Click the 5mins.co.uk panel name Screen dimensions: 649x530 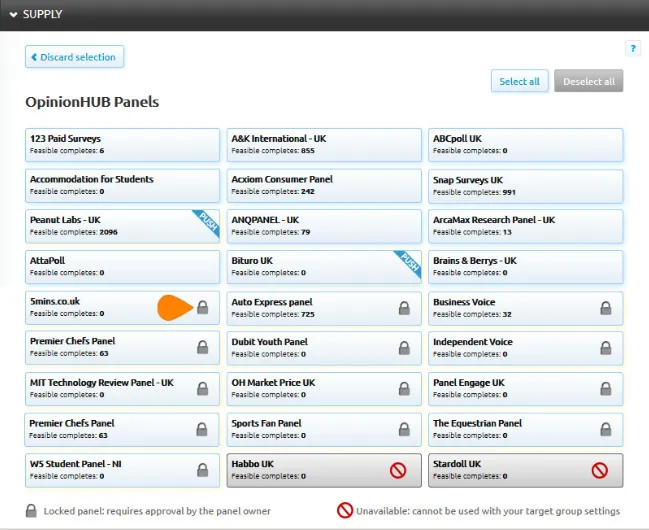55,301
